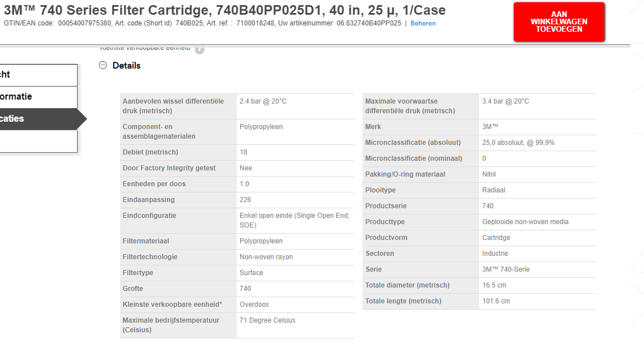644x343 pixels.
Task: Click the 'Eenheden per doos' label
Action: [154, 184]
